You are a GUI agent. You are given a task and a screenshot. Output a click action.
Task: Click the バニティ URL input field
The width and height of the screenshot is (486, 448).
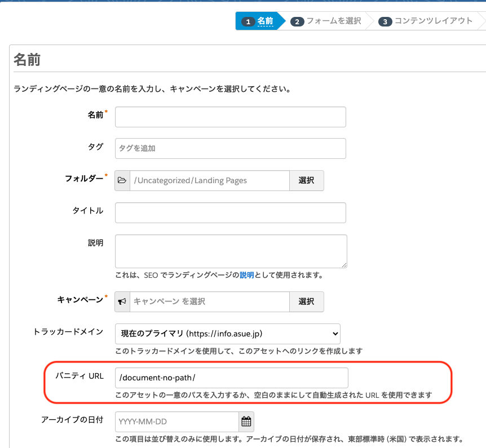[x=232, y=378]
